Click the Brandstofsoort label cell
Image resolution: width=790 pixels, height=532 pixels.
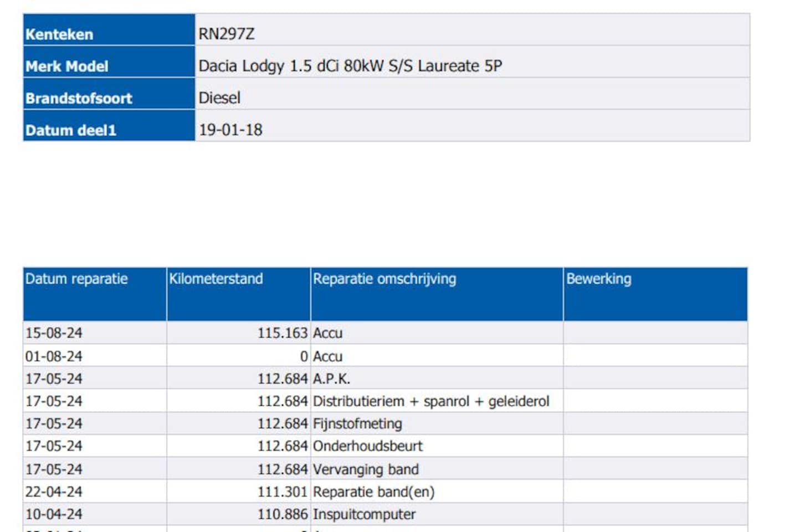click(109, 93)
